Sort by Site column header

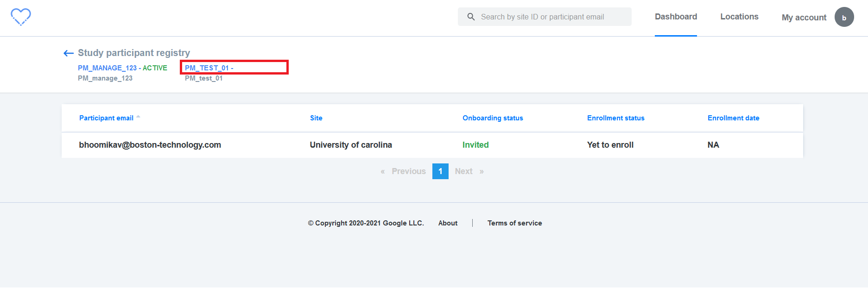(316, 118)
